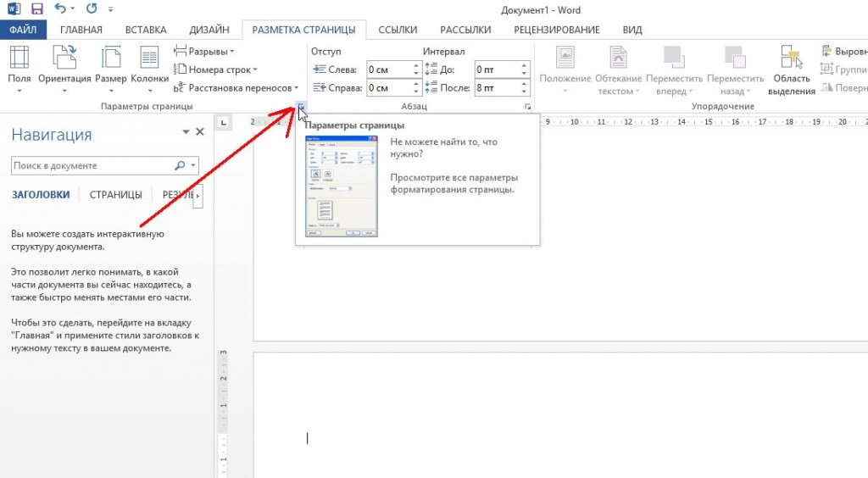The width and height of the screenshot is (868, 478).
Task: Open the undo history dropdown arrow
Action: 73,9
